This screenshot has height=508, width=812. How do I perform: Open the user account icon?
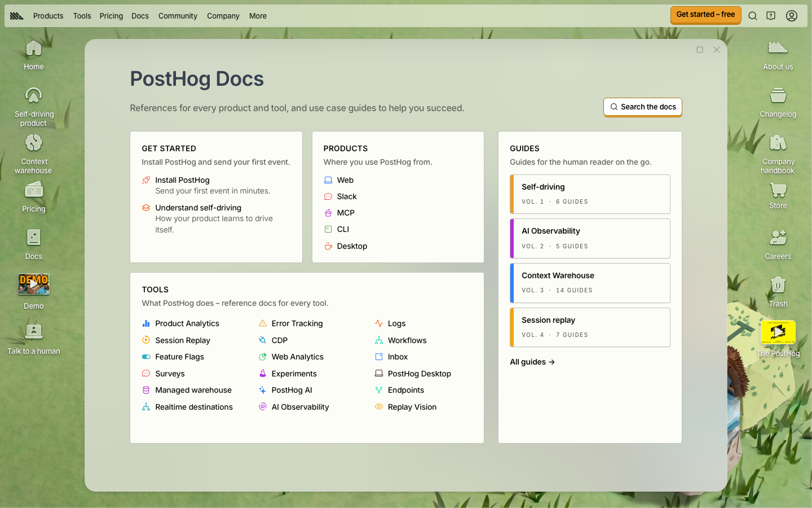point(792,16)
